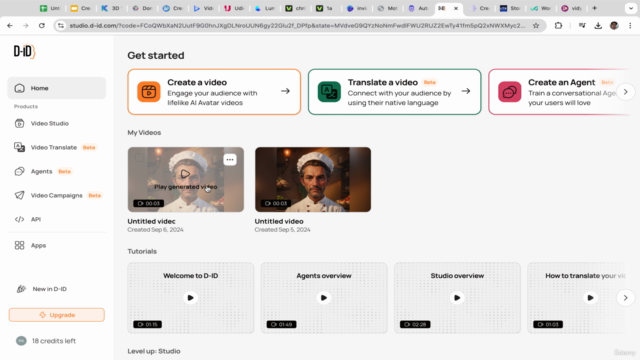Play the generated video from Sep 6
The width and height of the screenshot is (640, 360).
[185, 175]
